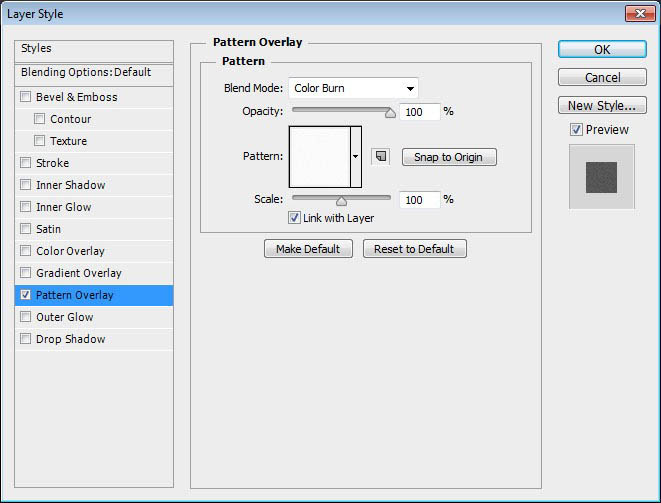Screen dimensions: 661x503
Task: Click the Scale percentage input field
Action: tap(419, 200)
